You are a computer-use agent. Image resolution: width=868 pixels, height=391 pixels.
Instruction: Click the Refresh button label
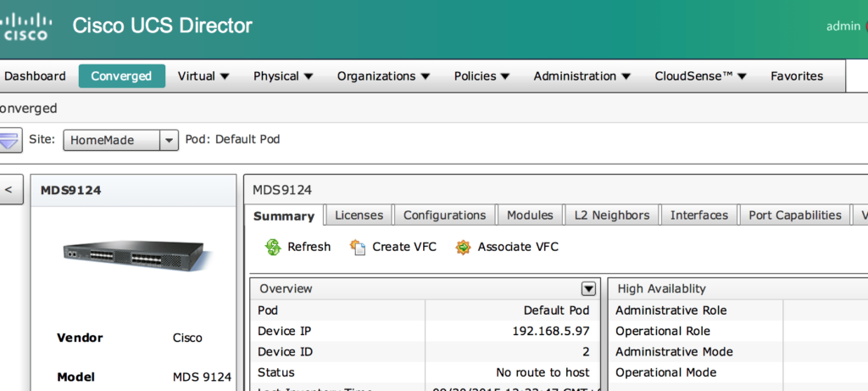(x=309, y=247)
